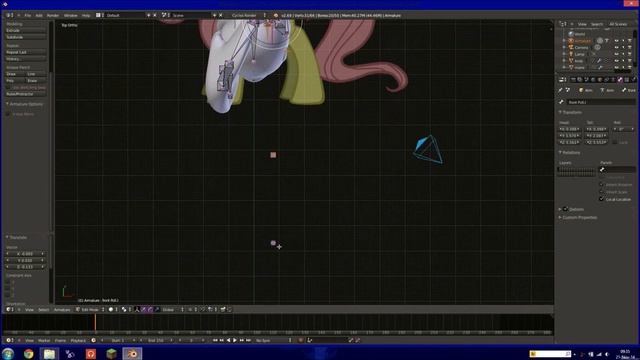Open the All Scenes outliner dropdown
The image size is (640, 360).
click(x=620, y=24)
